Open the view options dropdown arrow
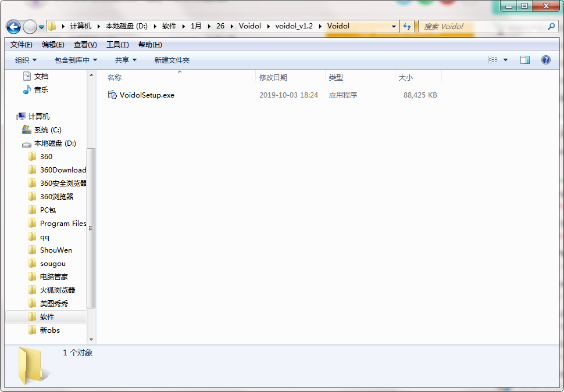Image resolution: width=564 pixels, height=392 pixels. [505, 60]
